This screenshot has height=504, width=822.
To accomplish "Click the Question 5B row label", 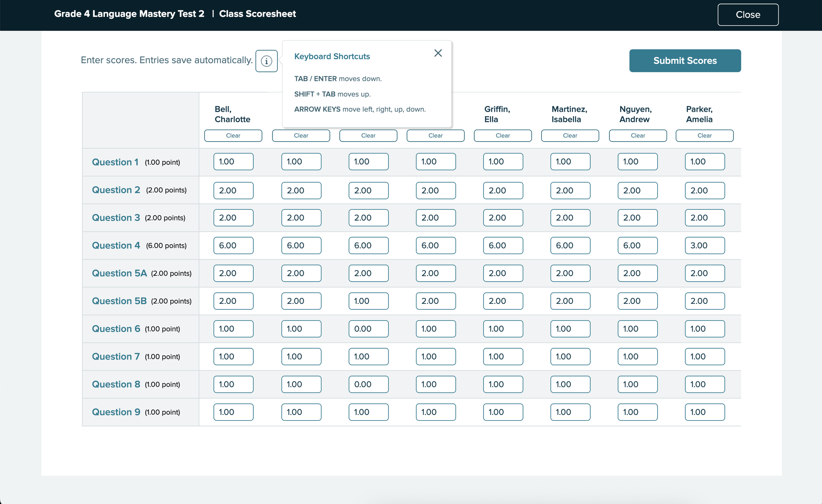I will (x=119, y=301).
